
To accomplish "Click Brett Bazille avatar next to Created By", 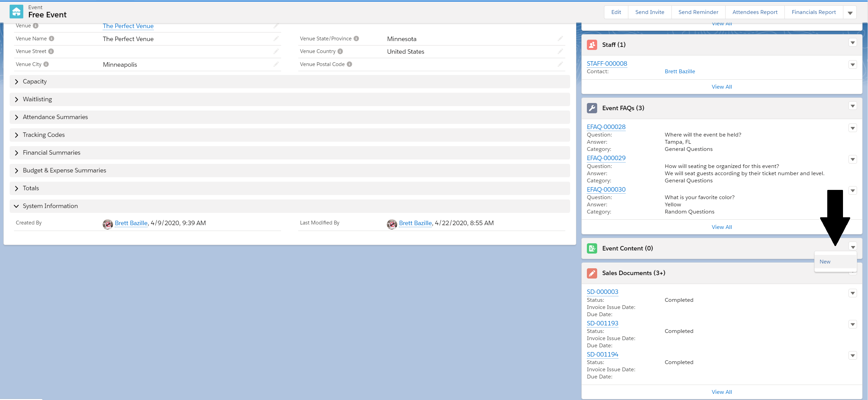I will (108, 224).
